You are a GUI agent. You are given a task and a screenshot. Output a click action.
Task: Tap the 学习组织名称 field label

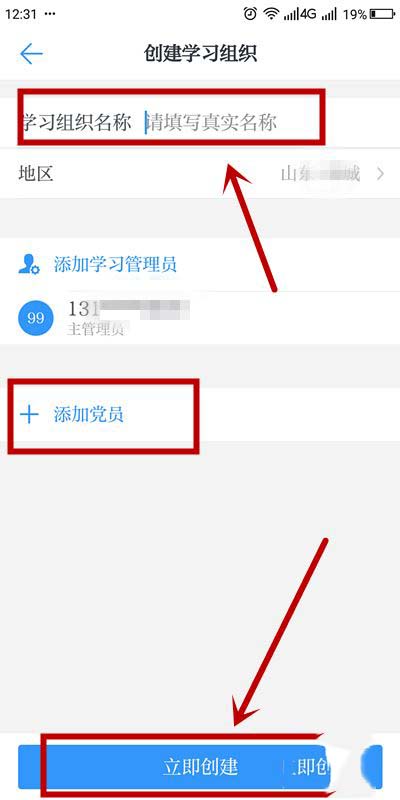click(75, 122)
